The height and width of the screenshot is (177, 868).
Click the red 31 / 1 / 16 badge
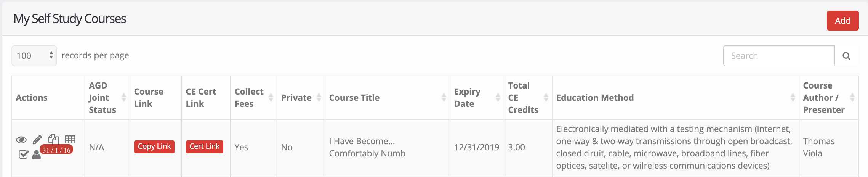click(56, 150)
